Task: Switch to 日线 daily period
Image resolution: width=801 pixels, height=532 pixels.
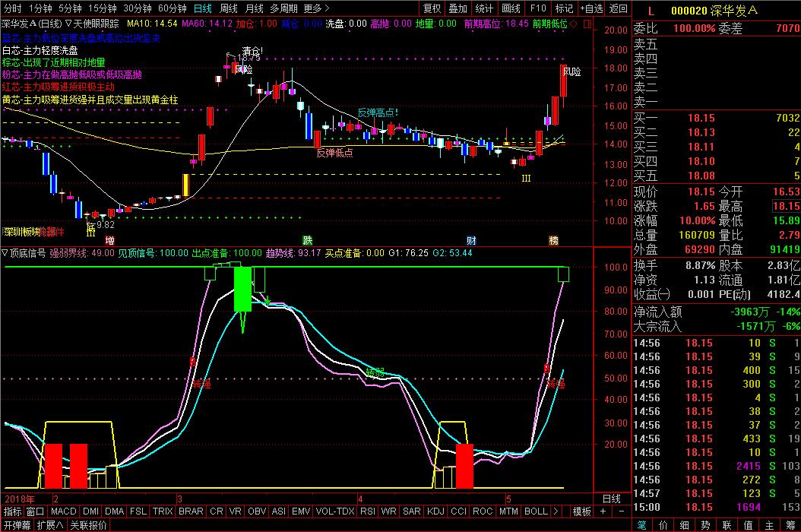Action: [x=202, y=8]
